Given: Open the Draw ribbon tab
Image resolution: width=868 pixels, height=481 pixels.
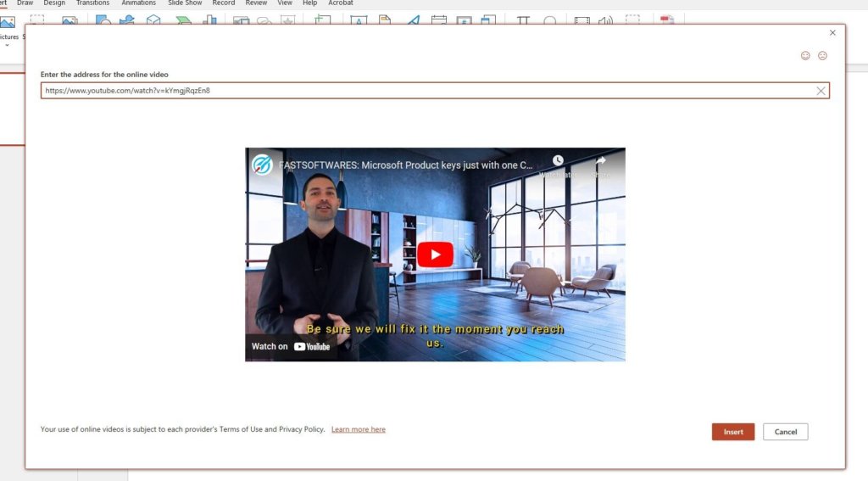Looking at the screenshot, I should pyautogui.click(x=25, y=3).
